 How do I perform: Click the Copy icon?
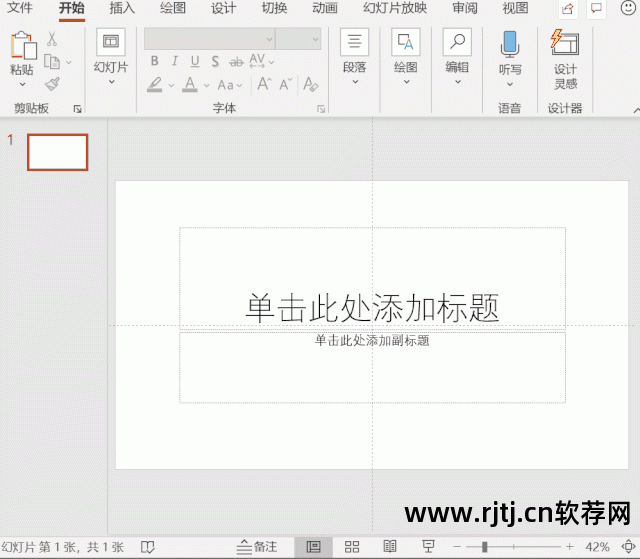point(52,62)
